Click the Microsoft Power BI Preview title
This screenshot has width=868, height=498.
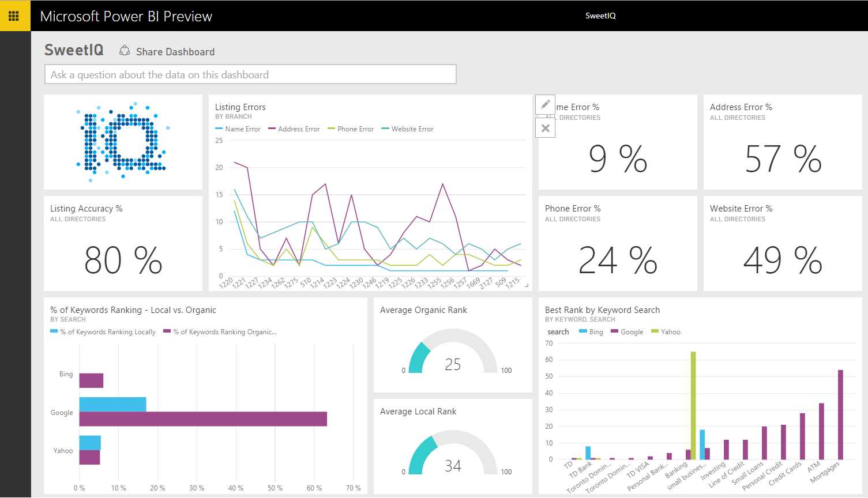126,16
